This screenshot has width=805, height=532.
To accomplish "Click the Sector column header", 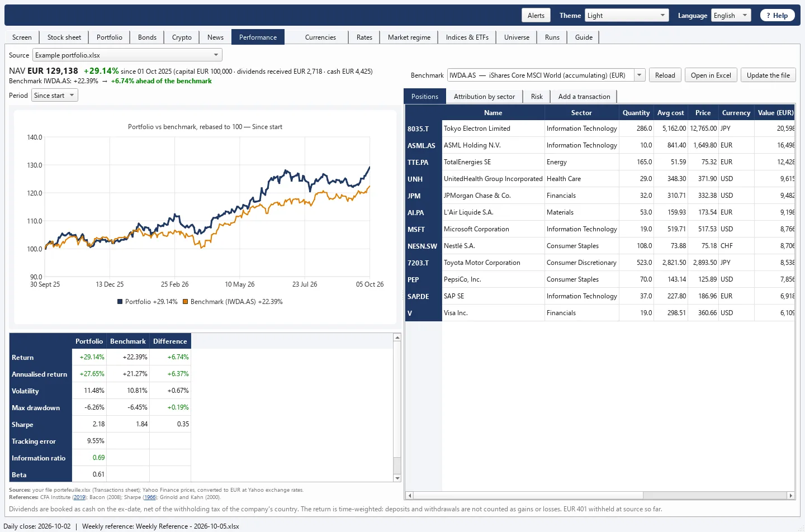I will [581, 113].
